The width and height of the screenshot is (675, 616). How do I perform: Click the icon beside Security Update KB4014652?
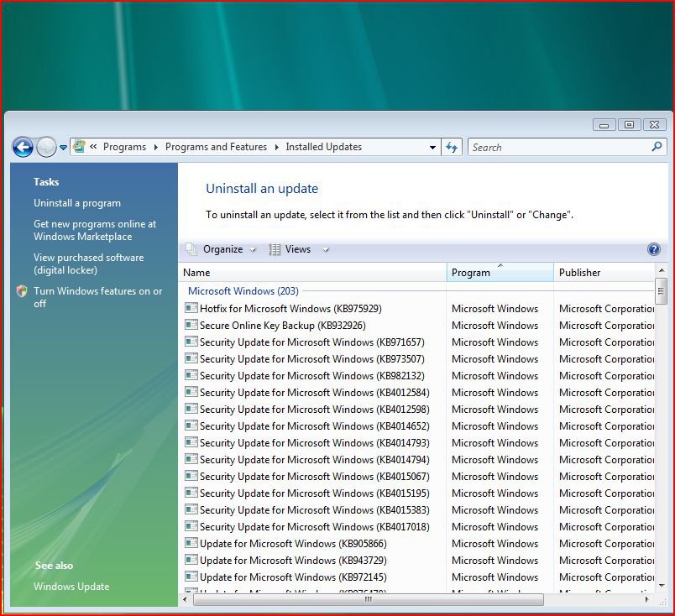click(x=191, y=425)
